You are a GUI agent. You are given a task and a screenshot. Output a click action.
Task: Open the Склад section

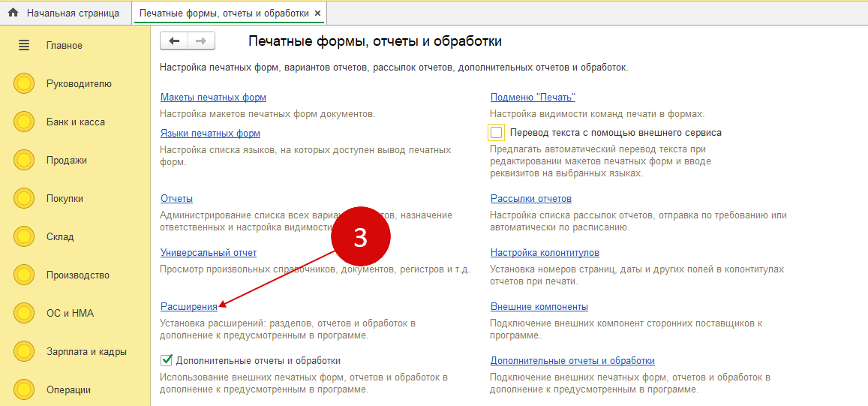pos(60,237)
